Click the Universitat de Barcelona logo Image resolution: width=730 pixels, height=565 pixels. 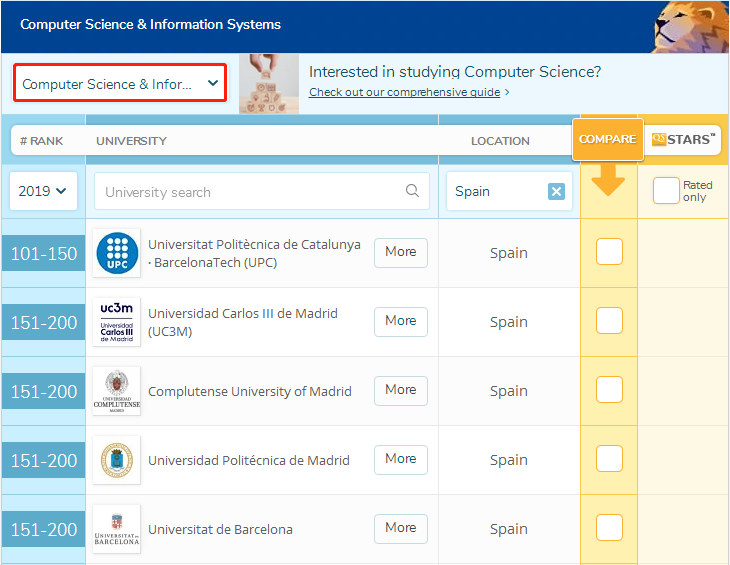[x=117, y=529]
